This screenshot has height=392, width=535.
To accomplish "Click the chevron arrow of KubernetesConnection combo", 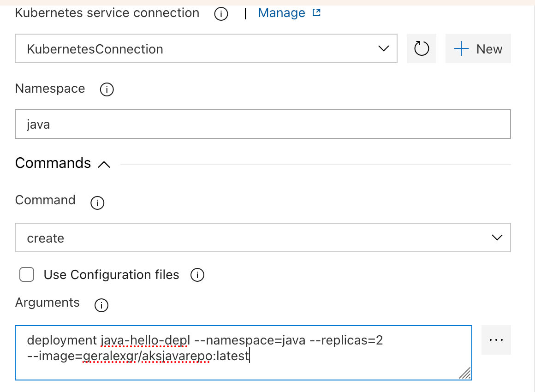I will click(x=384, y=48).
